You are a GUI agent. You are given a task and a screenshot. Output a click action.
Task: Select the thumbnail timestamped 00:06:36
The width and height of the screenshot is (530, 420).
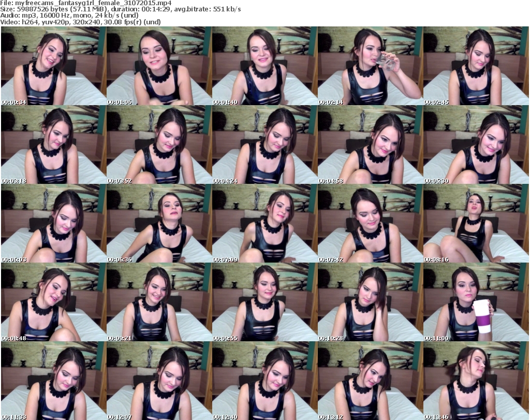coord(159,224)
